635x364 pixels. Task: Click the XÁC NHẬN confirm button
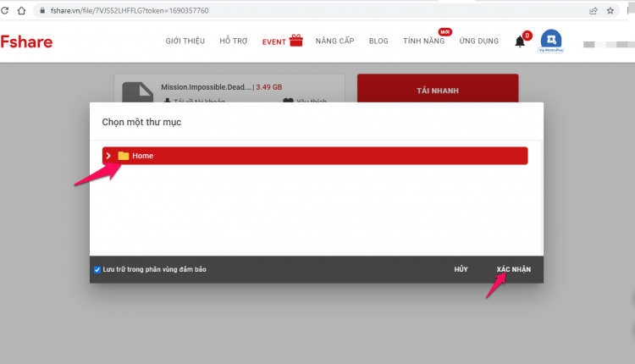pos(514,269)
